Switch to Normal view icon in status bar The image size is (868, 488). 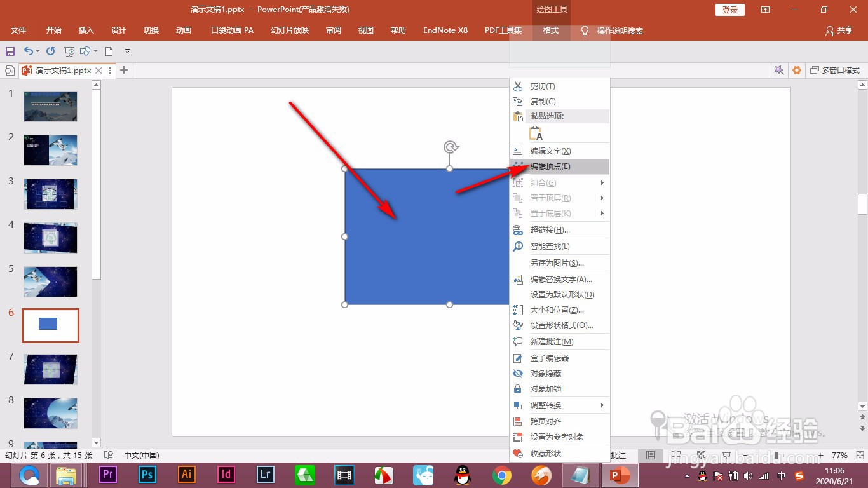(x=651, y=456)
